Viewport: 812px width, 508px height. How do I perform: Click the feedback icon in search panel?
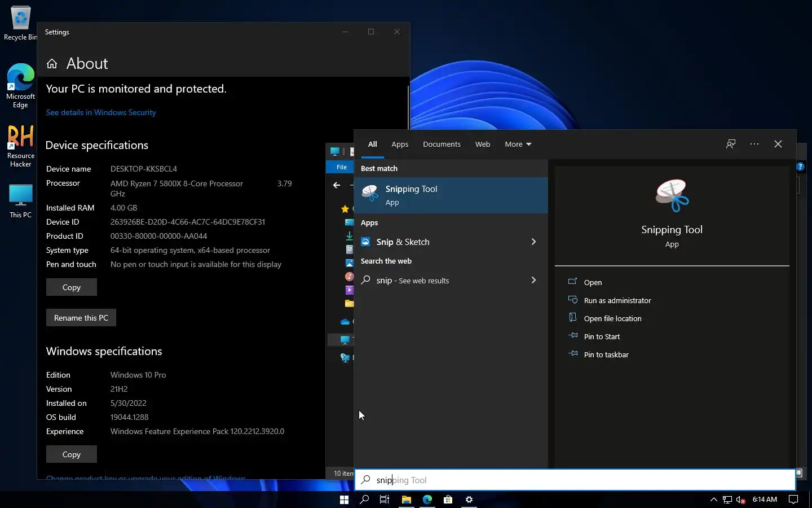(731, 144)
